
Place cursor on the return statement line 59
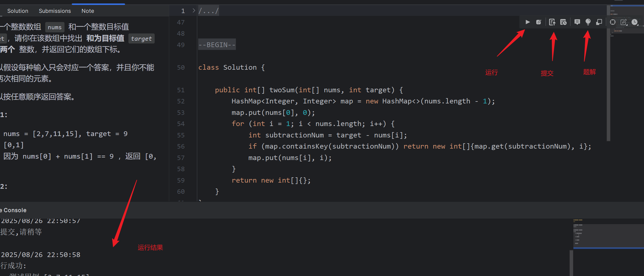click(x=271, y=180)
